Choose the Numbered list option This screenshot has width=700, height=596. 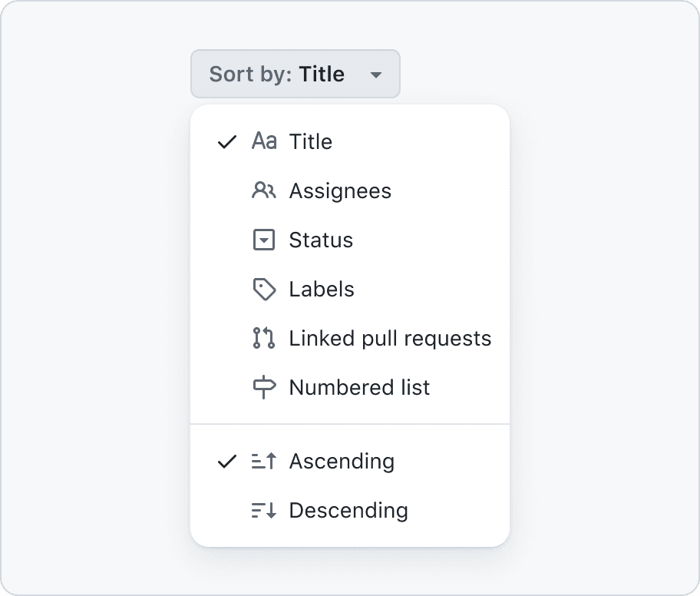(x=349, y=387)
